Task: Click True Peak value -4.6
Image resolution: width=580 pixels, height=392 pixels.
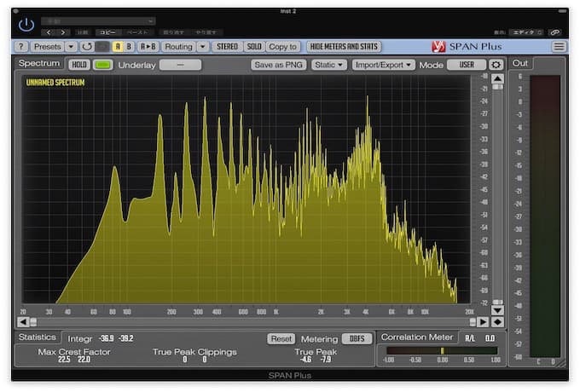Action: tap(305, 360)
